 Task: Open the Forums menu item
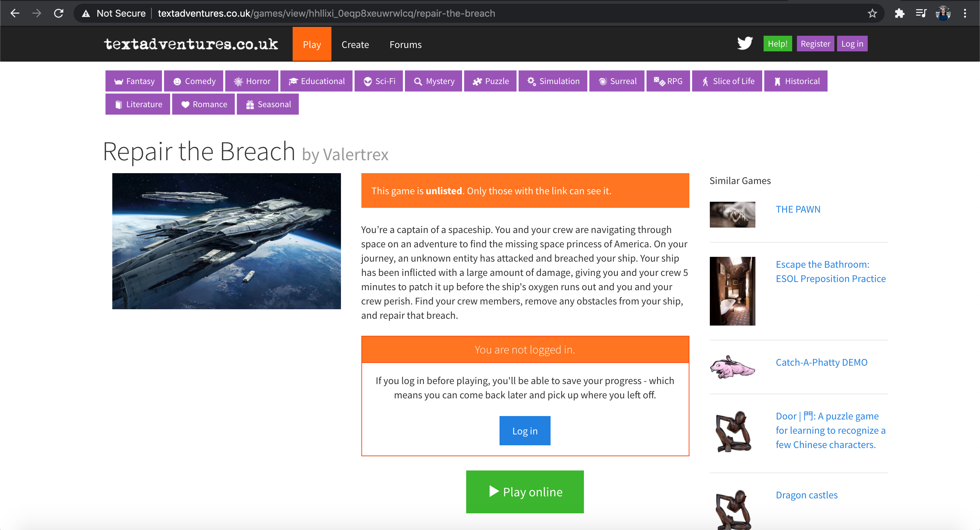click(406, 45)
